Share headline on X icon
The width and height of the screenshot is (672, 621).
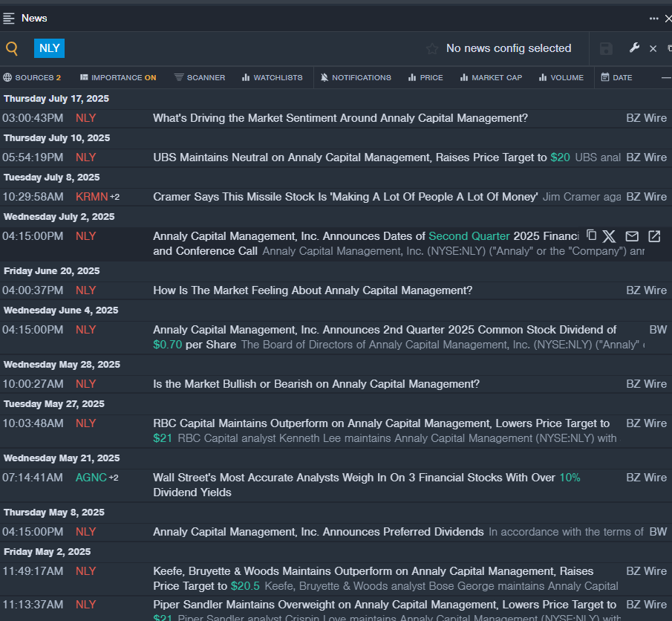(x=609, y=236)
